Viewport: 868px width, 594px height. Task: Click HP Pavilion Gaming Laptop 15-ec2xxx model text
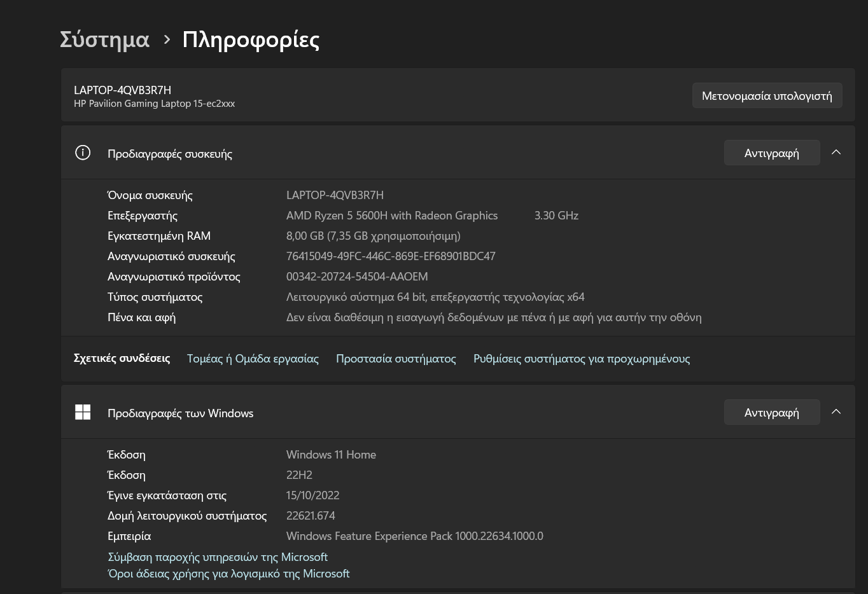[x=154, y=104]
